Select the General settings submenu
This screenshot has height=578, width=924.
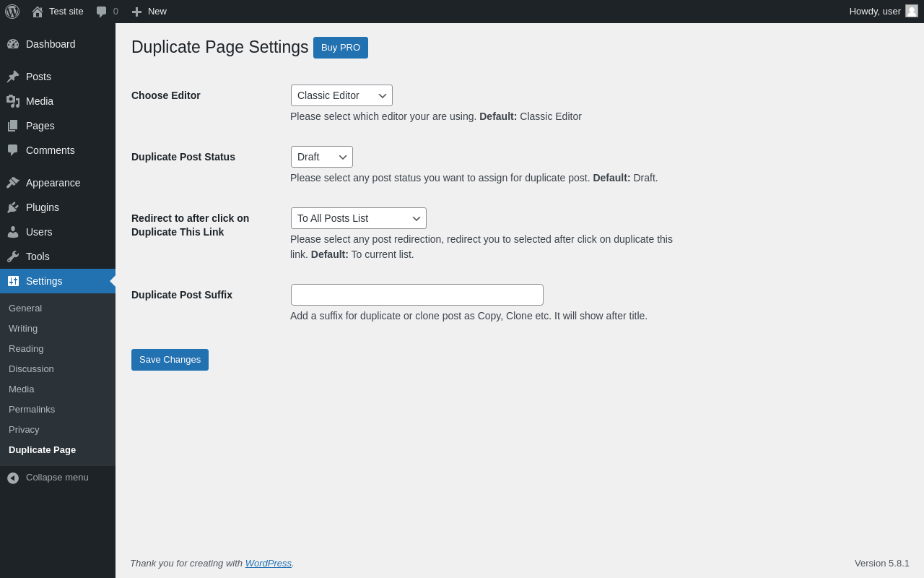[25, 308]
